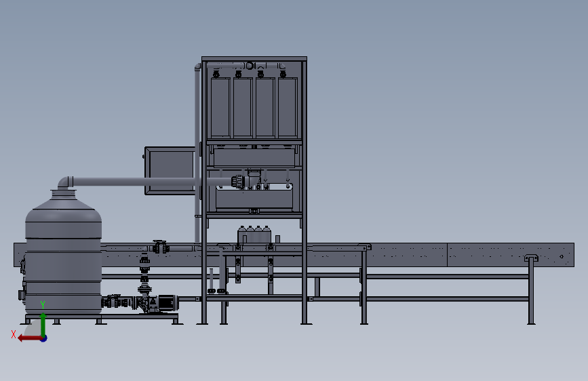Viewport: 588px width, 381px height.
Task: Select the lower tray inside the filling machine
Action: [x=254, y=199]
